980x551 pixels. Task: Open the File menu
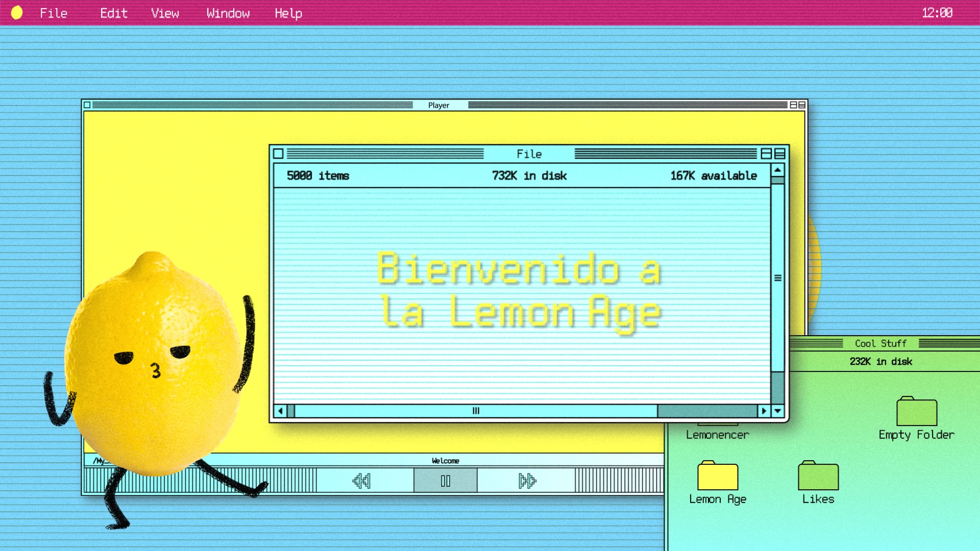54,13
